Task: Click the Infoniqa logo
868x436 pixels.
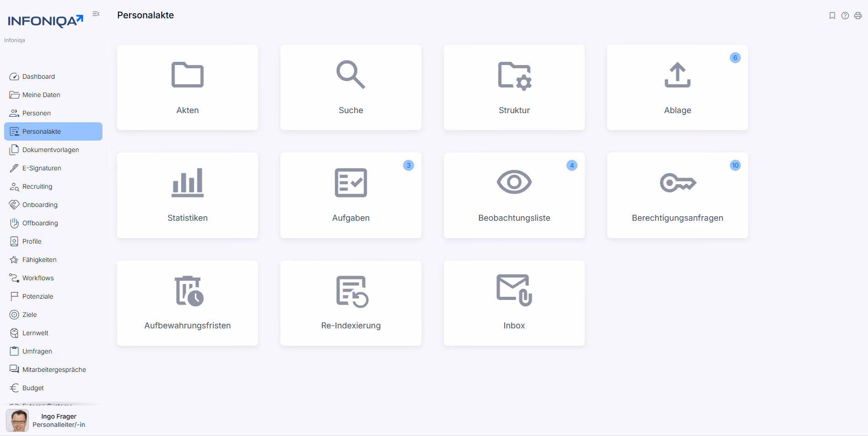Action: [x=46, y=21]
